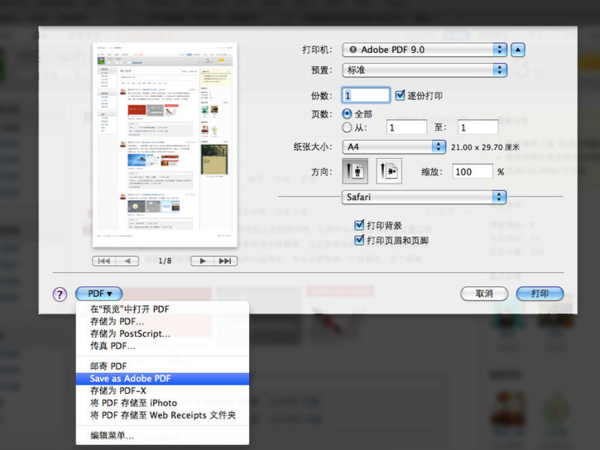
Task: Choose 存储为 PDF… menu item
Action: (x=162, y=321)
